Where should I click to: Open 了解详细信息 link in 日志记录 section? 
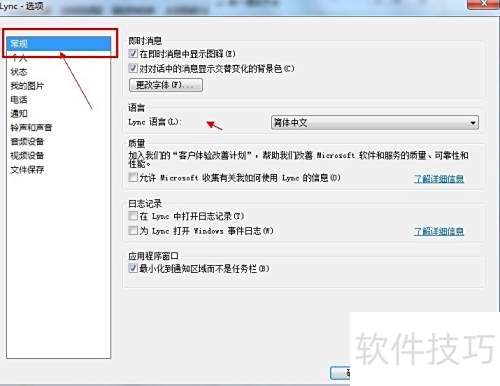coord(439,231)
